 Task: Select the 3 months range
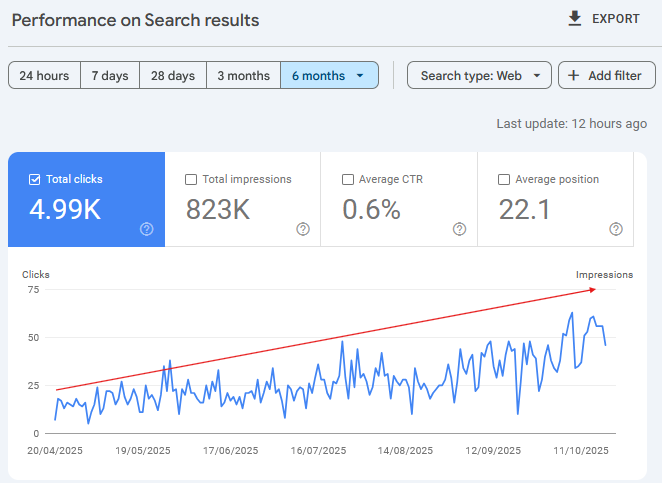(x=244, y=75)
